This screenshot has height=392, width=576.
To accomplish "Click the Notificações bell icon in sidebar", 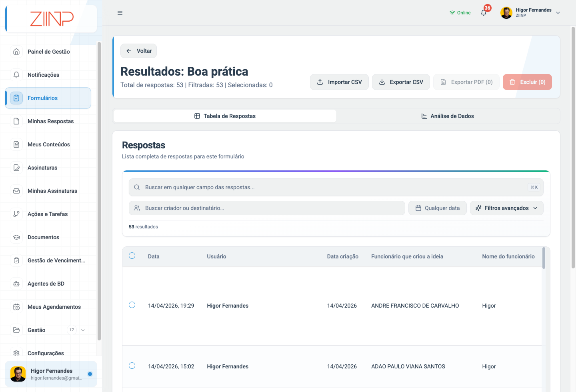I will point(16,75).
